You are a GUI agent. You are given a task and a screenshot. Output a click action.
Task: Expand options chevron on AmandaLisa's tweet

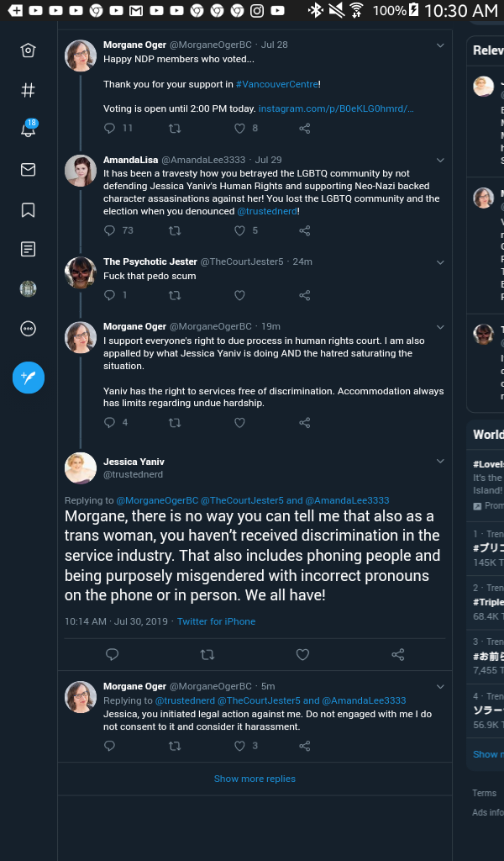[x=440, y=161]
